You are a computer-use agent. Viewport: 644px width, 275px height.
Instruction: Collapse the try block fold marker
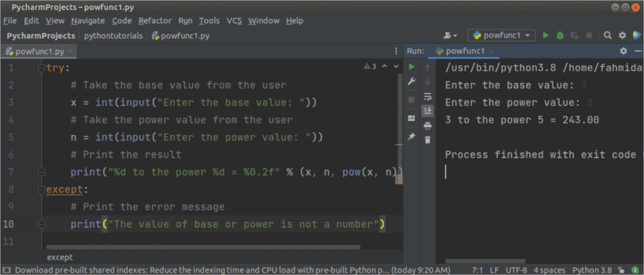click(41, 68)
